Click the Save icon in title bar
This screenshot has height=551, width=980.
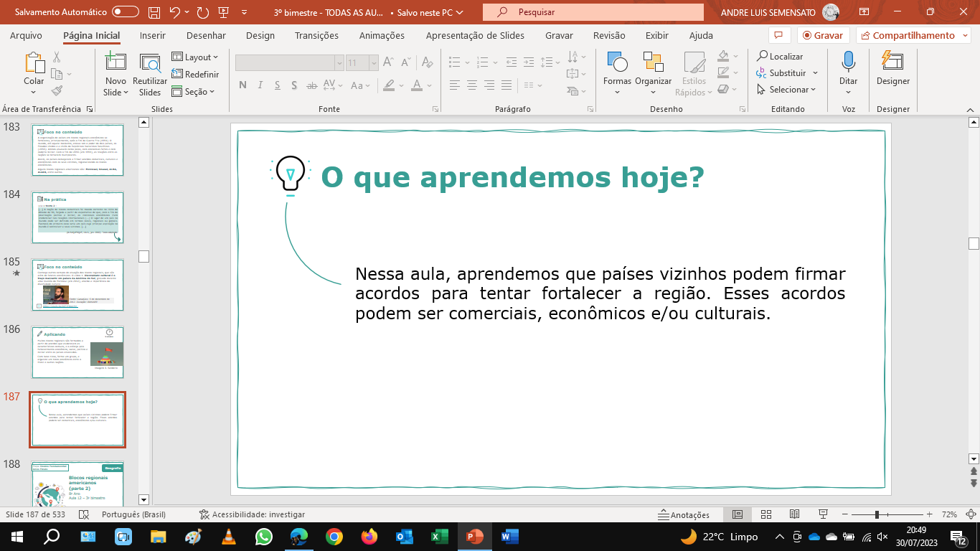[x=154, y=12]
